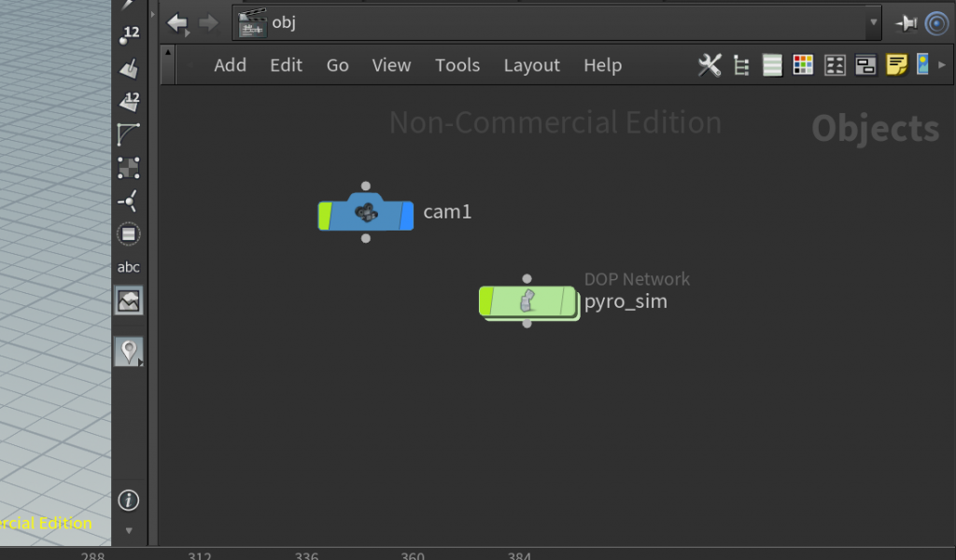This screenshot has width=956, height=560.
Task: Click the point normals display icon
Action: click(129, 201)
